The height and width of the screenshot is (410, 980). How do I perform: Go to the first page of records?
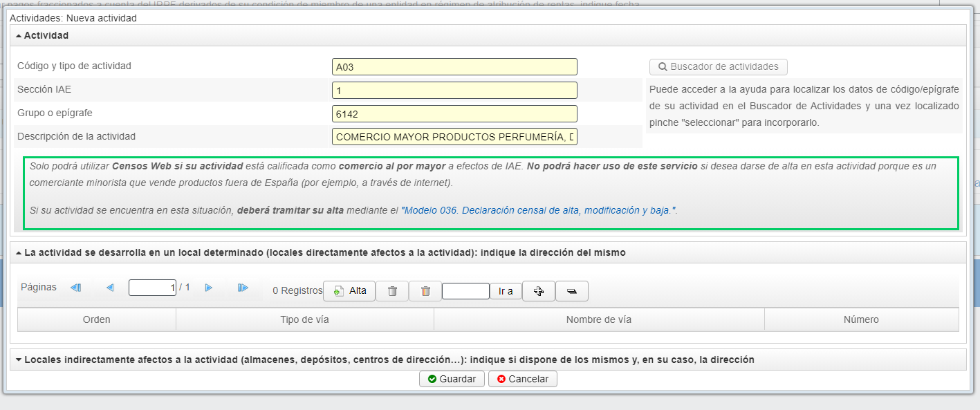[76, 288]
